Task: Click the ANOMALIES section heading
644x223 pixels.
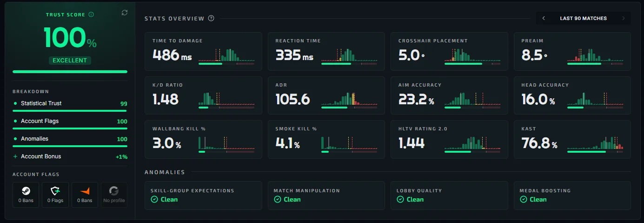Action: click(165, 172)
